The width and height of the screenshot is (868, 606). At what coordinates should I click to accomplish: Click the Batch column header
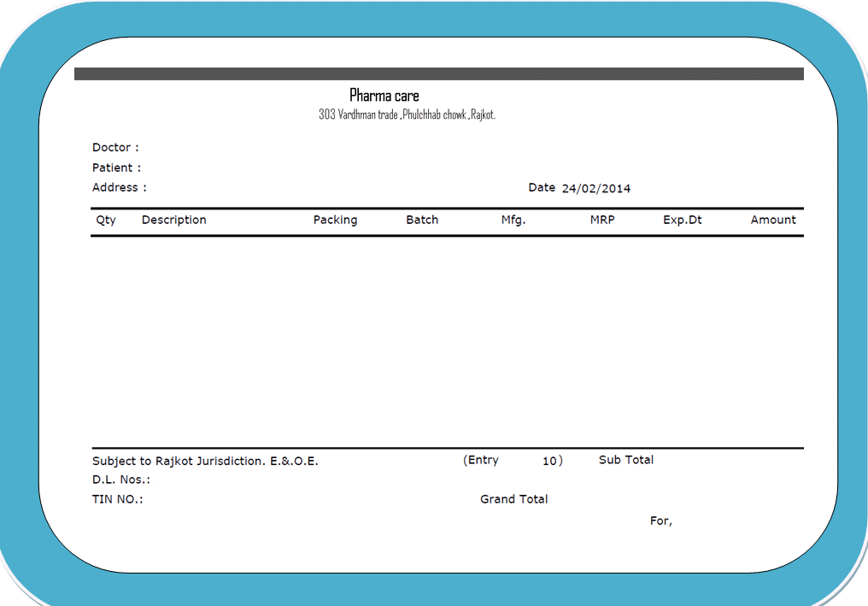pyautogui.click(x=422, y=220)
